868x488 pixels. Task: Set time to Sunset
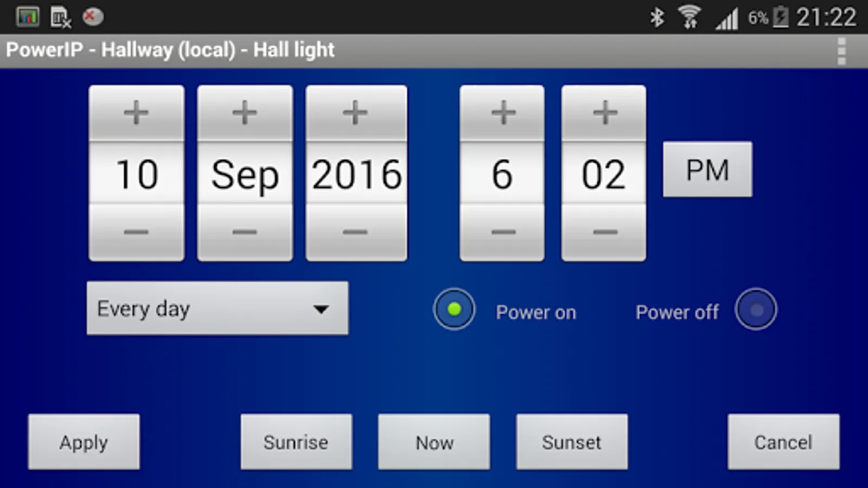pyautogui.click(x=572, y=442)
